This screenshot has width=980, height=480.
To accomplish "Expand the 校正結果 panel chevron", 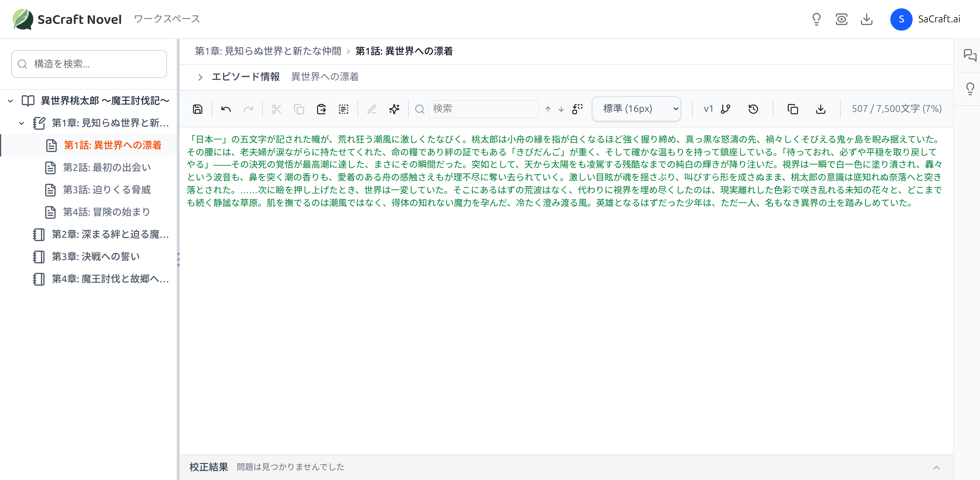I will pyautogui.click(x=936, y=467).
